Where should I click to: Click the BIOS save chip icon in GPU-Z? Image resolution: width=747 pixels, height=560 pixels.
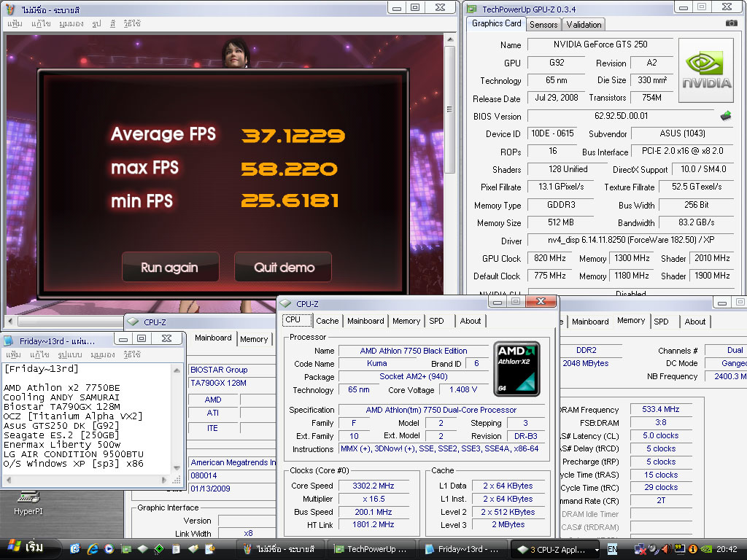[726, 116]
